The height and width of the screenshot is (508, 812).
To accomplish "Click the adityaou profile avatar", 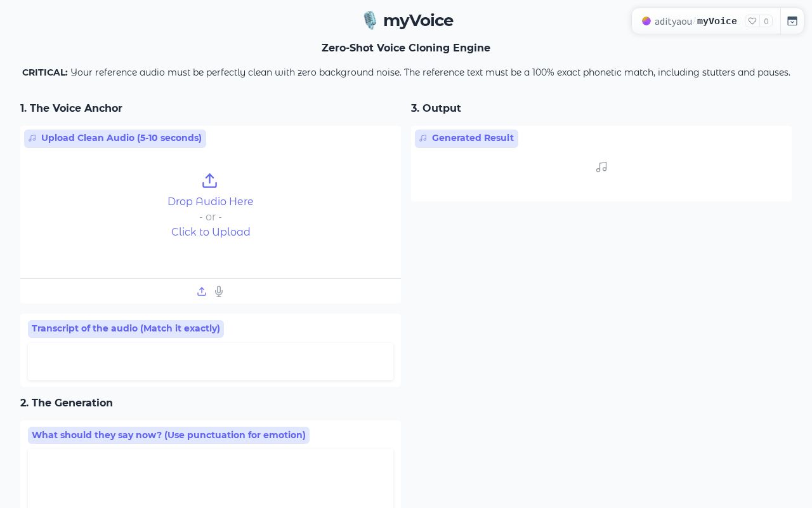I will 646,21.
